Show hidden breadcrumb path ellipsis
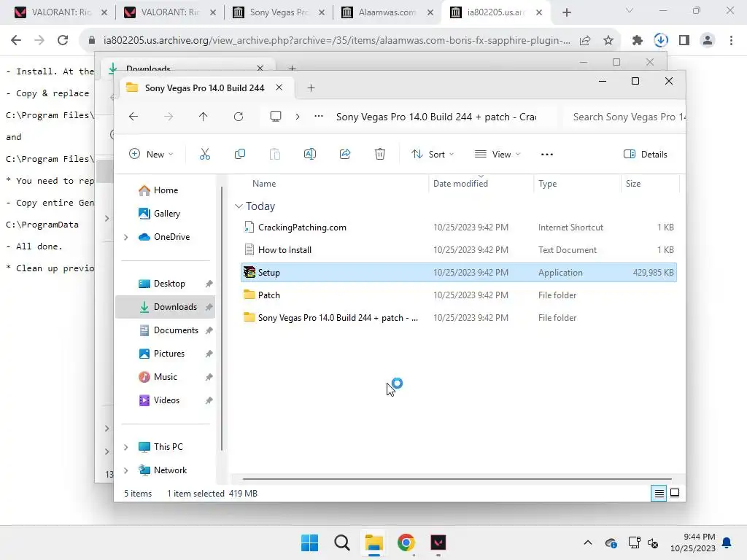The image size is (747, 560). tap(319, 117)
